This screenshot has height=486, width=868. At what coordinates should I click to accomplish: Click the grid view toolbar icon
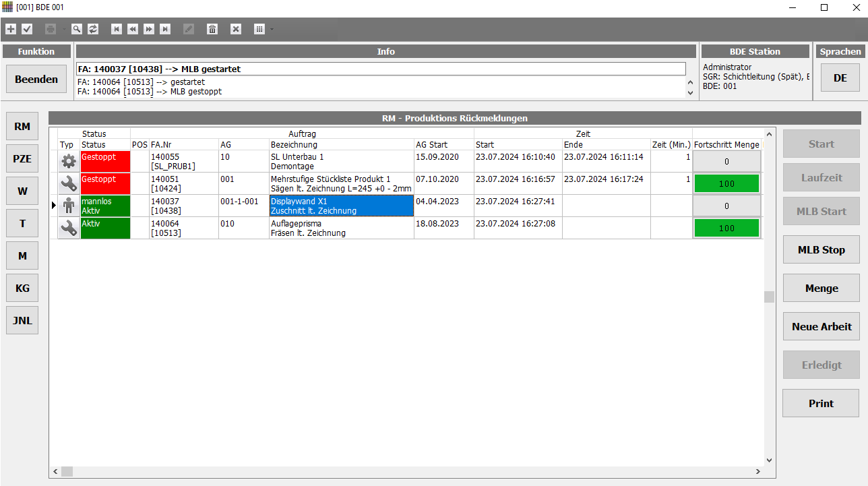point(259,29)
